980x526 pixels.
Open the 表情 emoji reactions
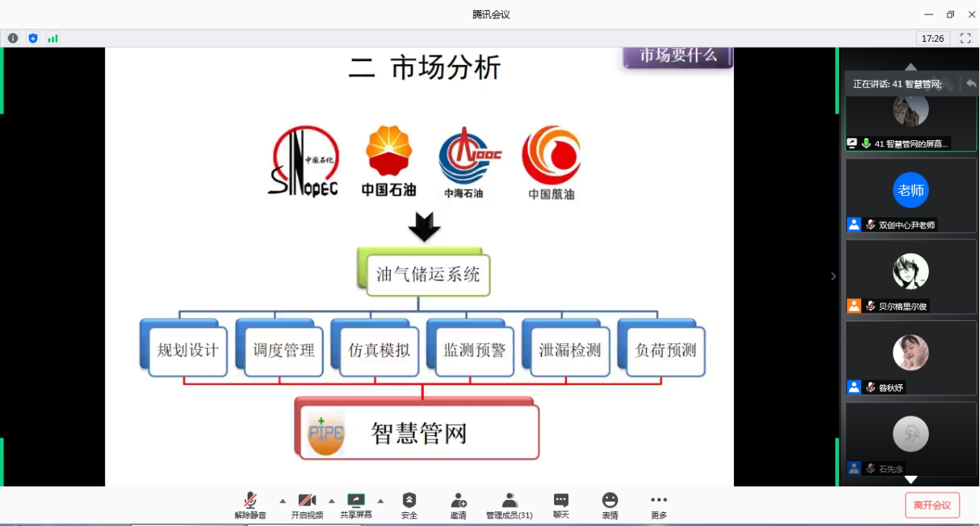click(x=610, y=505)
